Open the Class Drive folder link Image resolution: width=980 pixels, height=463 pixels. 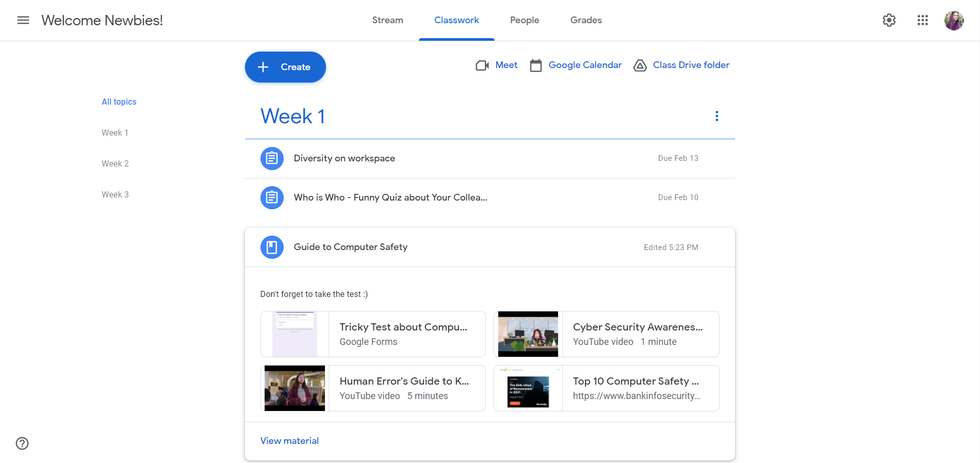pos(691,65)
